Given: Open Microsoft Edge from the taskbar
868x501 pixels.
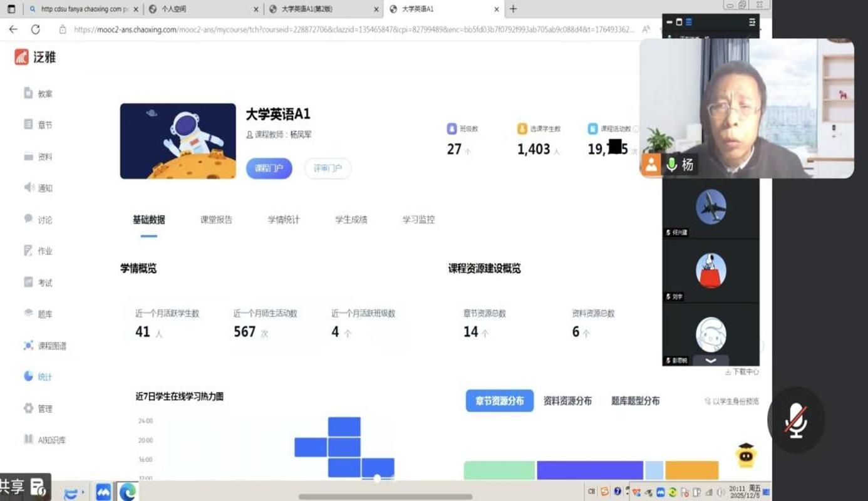Looking at the screenshot, I should (x=127, y=492).
